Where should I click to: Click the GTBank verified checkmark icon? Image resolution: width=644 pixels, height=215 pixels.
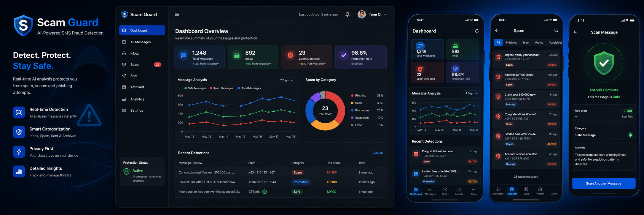[x=264, y=192]
